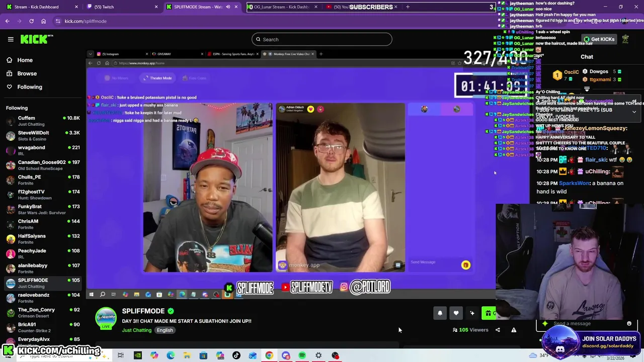Open Canadian_Goose902 channel in sidebar
This screenshot has width=644, height=362.
click(x=43, y=165)
